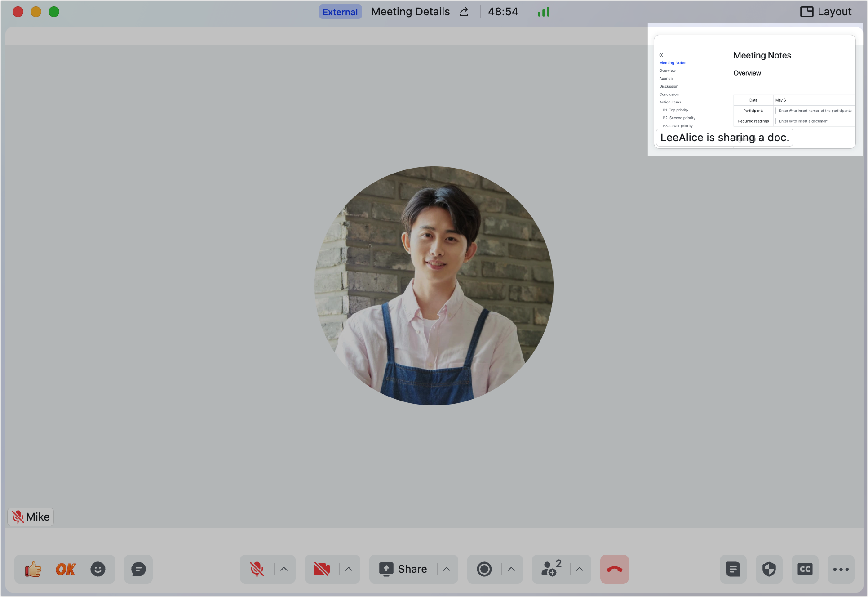Open the more options menu
The height and width of the screenshot is (597, 868).
tap(841, 569)
